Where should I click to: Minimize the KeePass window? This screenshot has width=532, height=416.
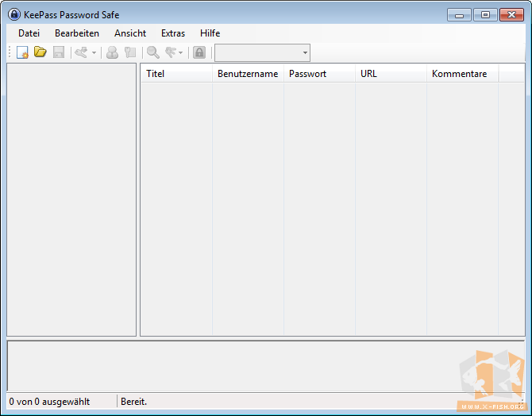pyautogui.click(x=459, y=15)
